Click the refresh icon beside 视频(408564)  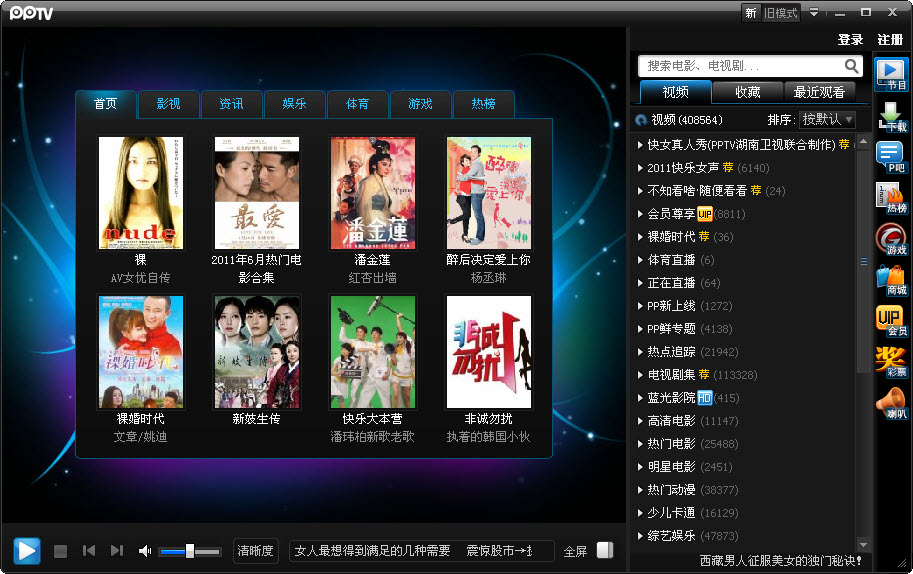click(641, 120)
